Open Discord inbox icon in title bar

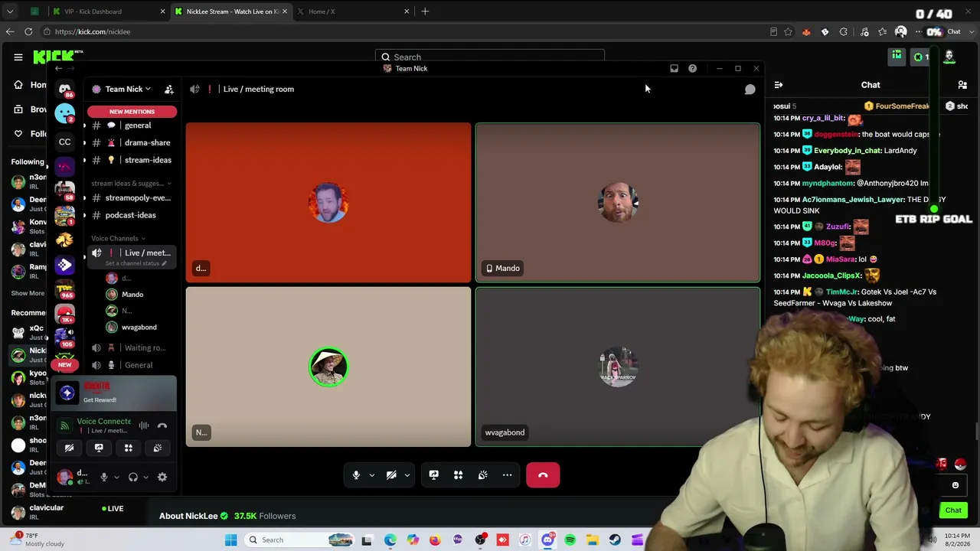[674, 68]
